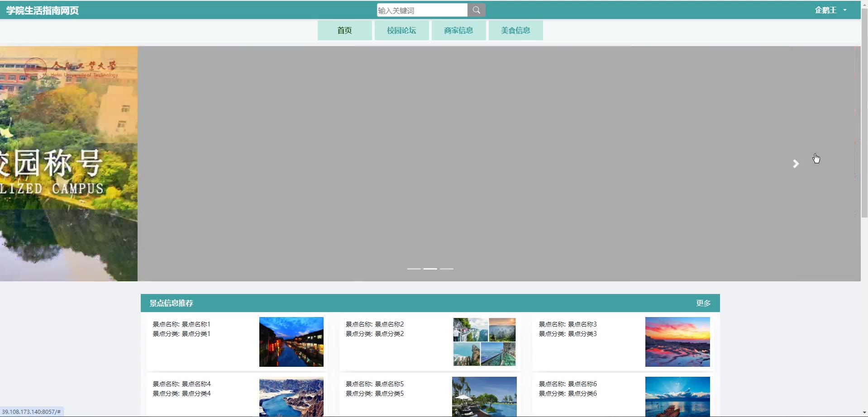Image resolution: width=868 pixels, height=417 pixels.
Task: Open the 更多 link for 景点信息推荐
Action: 703,303
